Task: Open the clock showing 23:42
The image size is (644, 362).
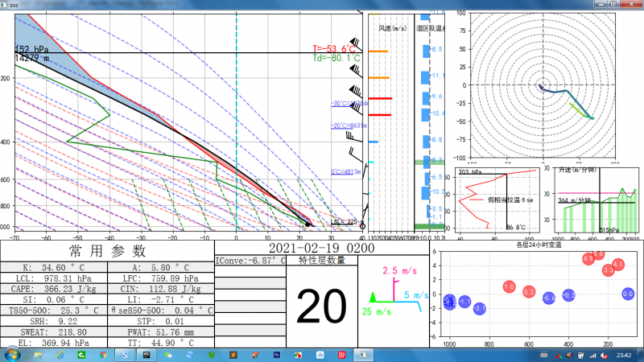Action: tap(625, 354)
